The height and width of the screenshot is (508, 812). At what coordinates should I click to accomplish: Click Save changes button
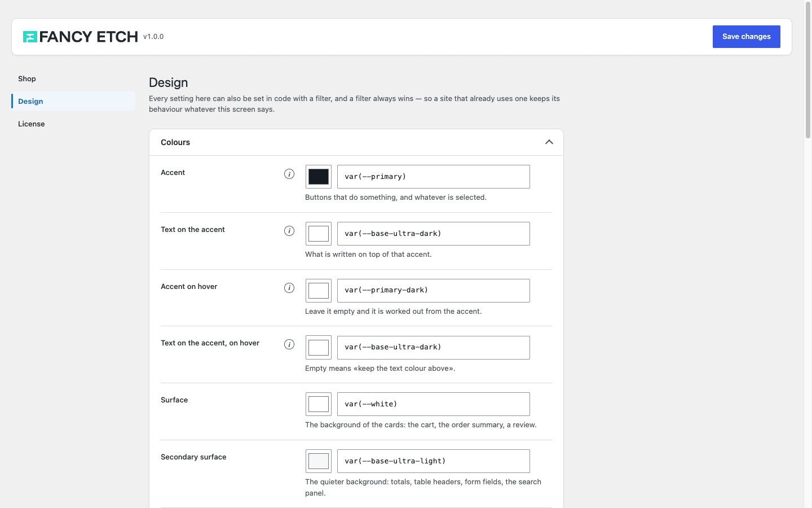click(746, 37)
